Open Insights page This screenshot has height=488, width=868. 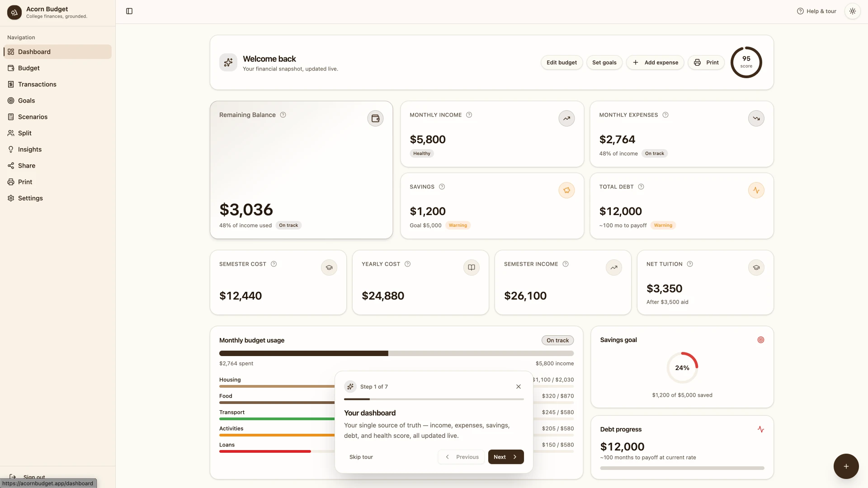click(58, 149)
